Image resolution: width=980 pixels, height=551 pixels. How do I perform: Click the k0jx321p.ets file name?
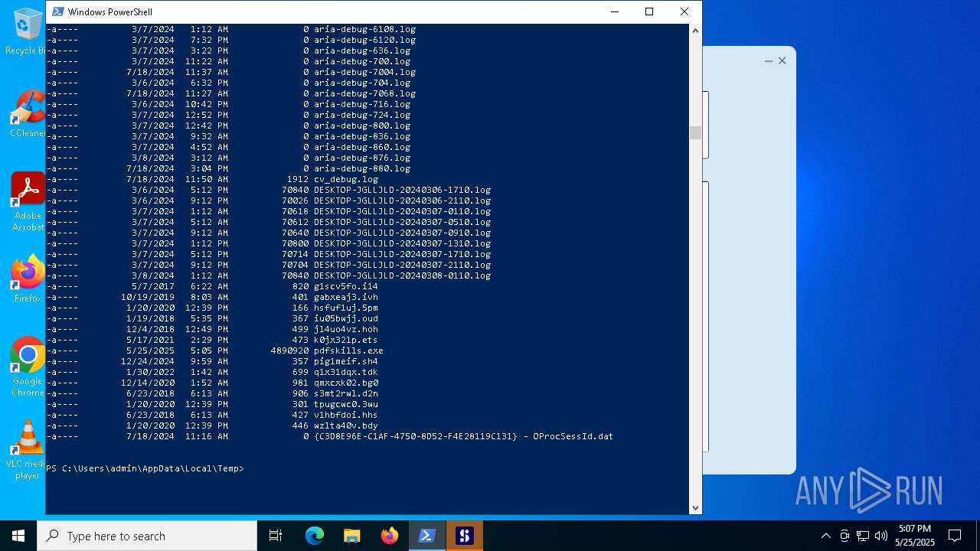[x=346, y=340]
